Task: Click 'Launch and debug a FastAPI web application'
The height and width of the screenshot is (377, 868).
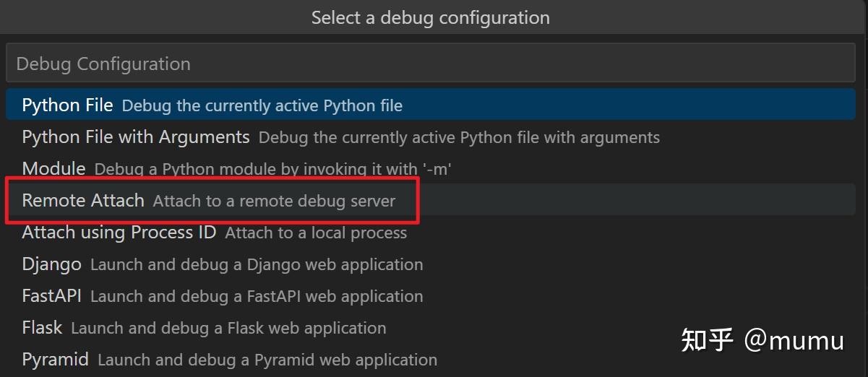Action: click(257, 297)
